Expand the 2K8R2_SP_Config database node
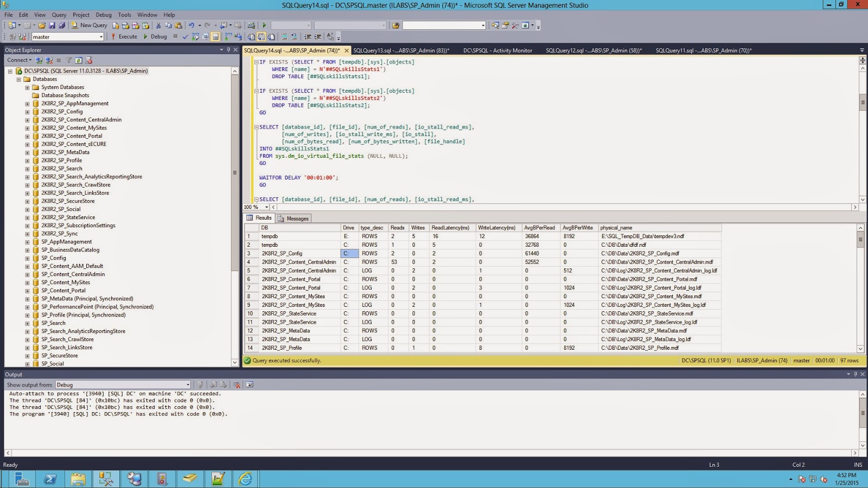This screenshot has width=868, height=488. coord(27,112)
